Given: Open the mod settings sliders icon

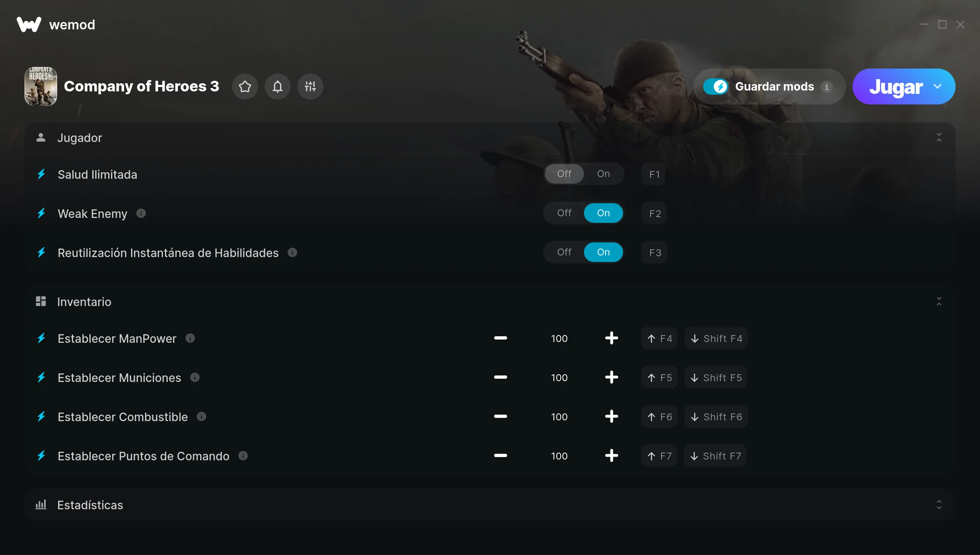Looking at the screenshot, I should tap(310, 87).
